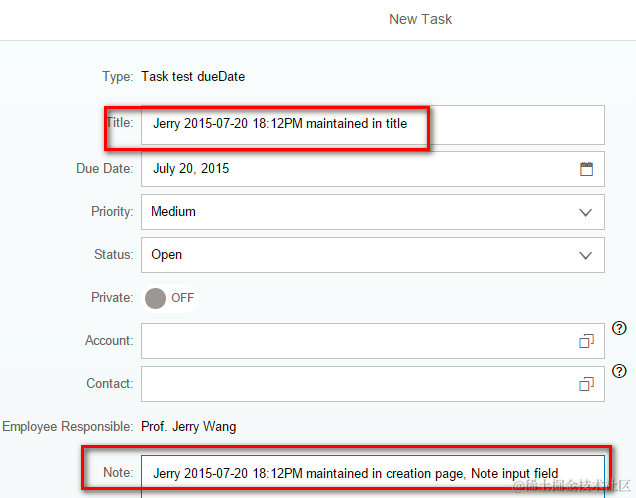Open Account value help dialog

(x=586, y=341)
